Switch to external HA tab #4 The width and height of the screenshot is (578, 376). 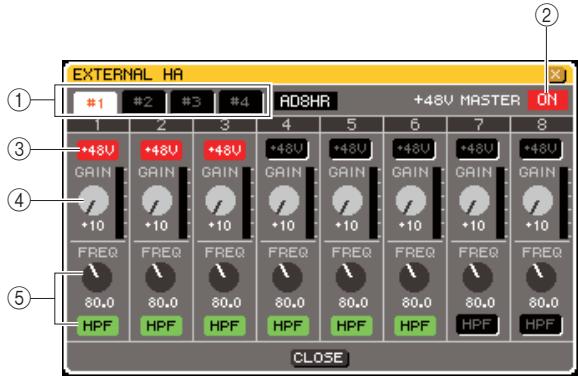tap(240, 101)
